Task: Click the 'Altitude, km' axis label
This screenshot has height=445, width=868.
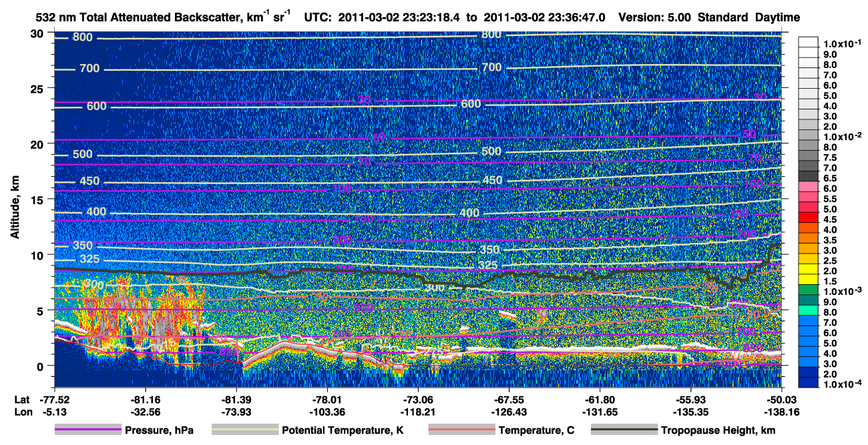Action: (x=15, y=208)
